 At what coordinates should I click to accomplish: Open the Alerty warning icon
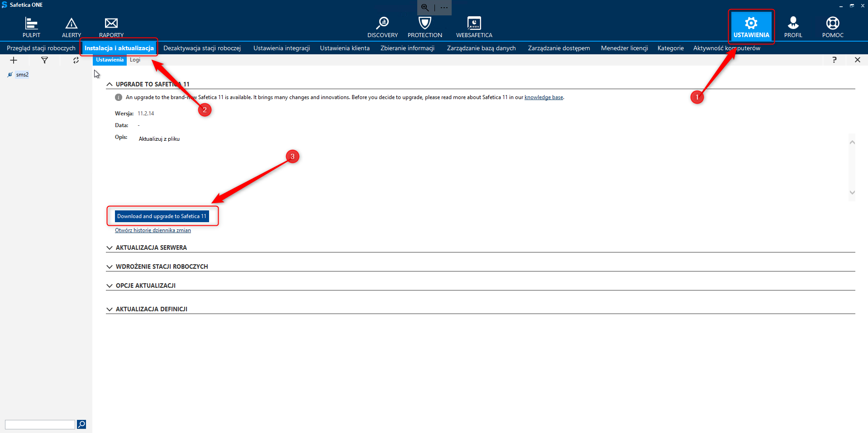pyautogui.click(x=72, y=27)
